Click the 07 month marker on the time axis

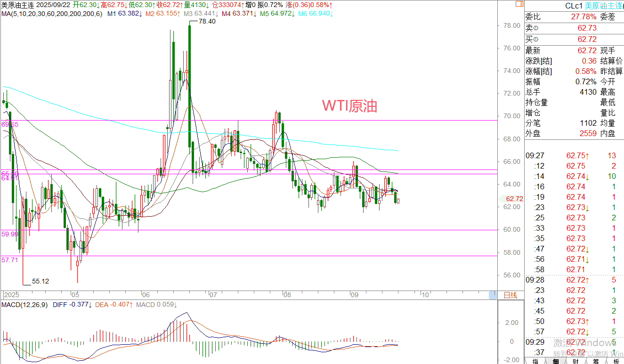pos(213,295)
